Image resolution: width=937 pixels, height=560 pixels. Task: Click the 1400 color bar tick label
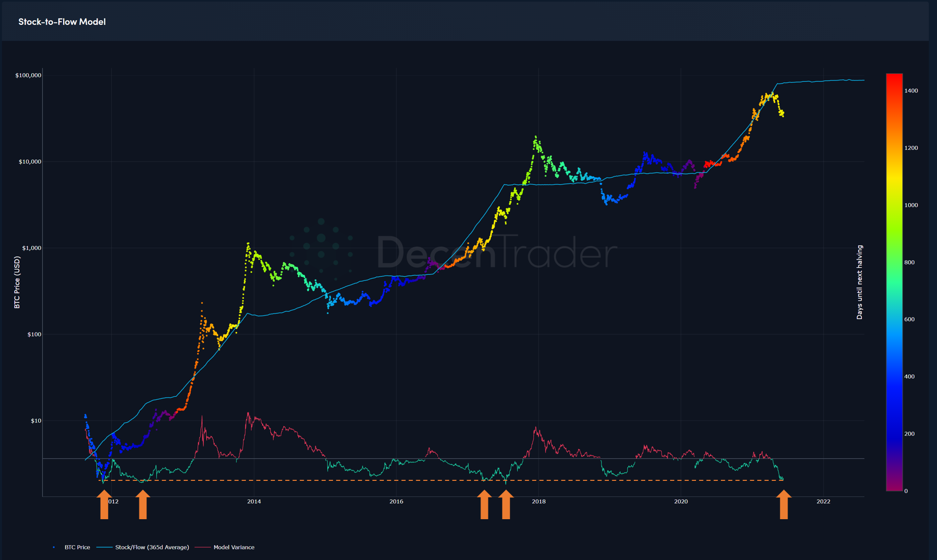point(911,91)
